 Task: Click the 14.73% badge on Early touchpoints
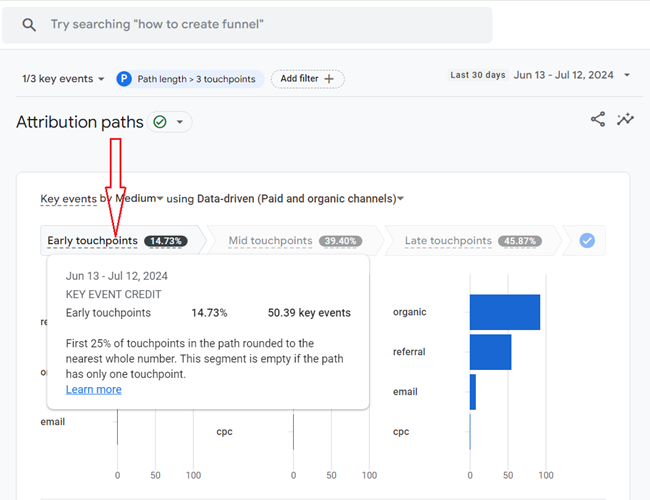166,241
